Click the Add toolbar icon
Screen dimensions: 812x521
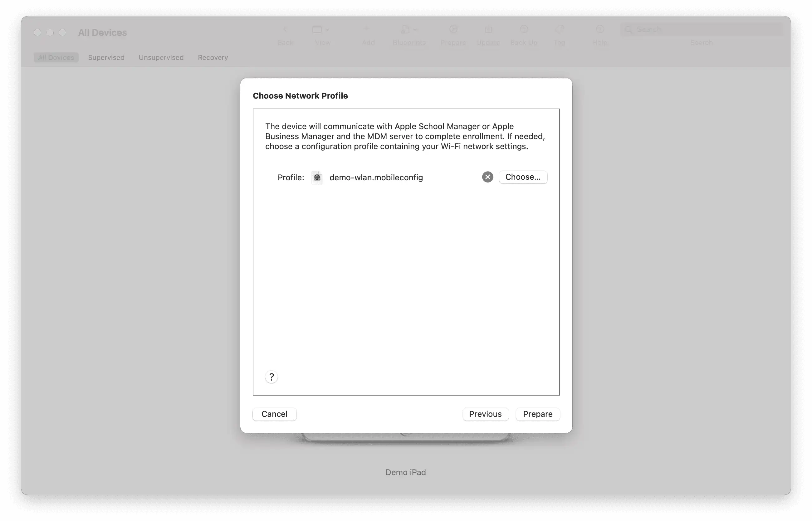point(366,30)
